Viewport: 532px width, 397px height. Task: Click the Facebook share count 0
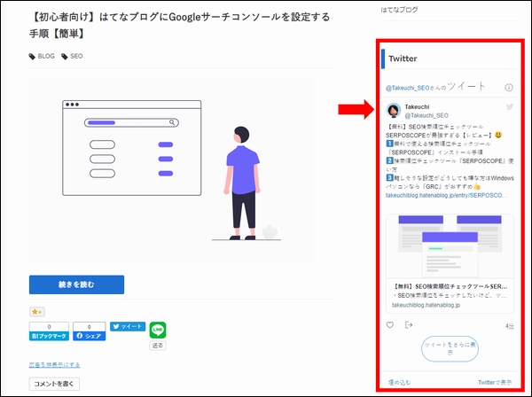click(x=90, y=327)
